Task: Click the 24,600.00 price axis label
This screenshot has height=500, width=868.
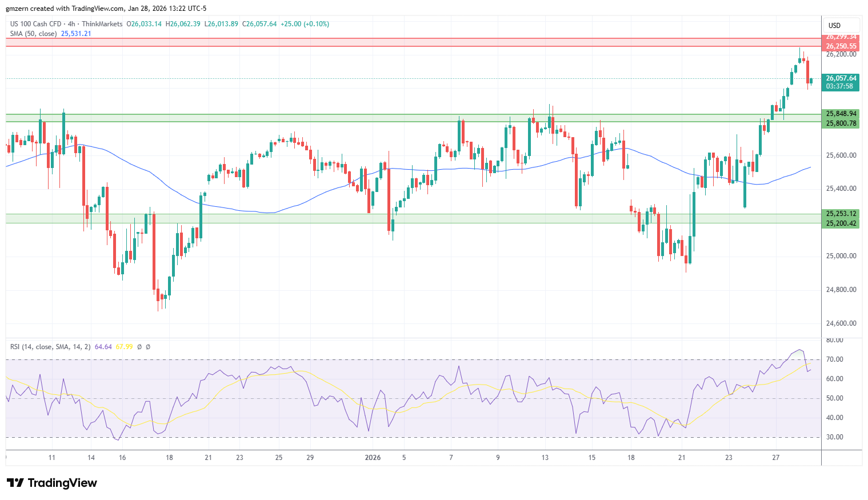Action: [x=841, y=323]
